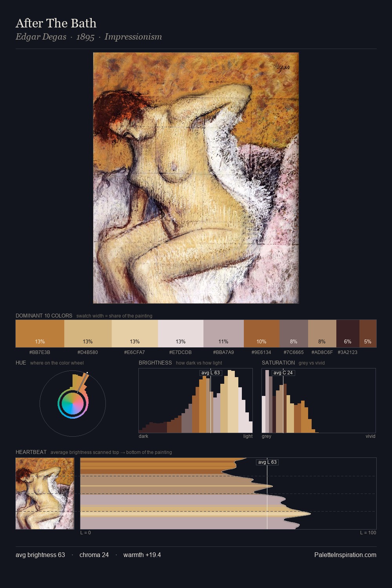The image size is (392, 588).
Task: Click the hue color wheel center
Action: (x=73, y=404)
